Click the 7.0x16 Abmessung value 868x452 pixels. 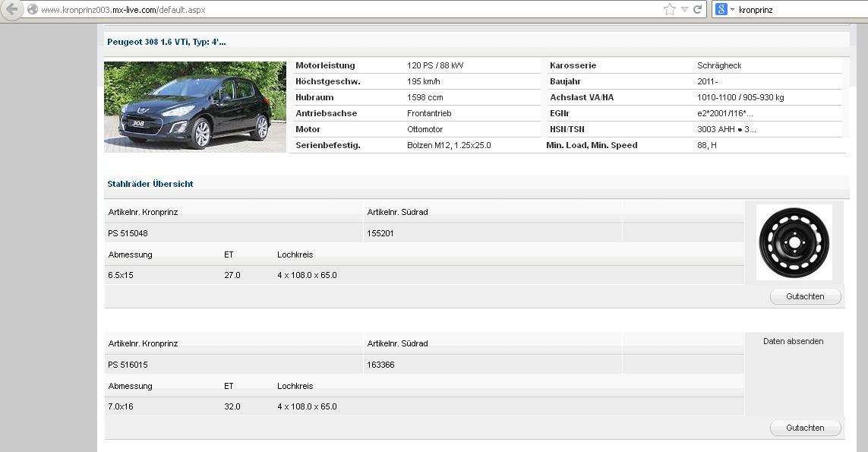[x=121, y=406]
